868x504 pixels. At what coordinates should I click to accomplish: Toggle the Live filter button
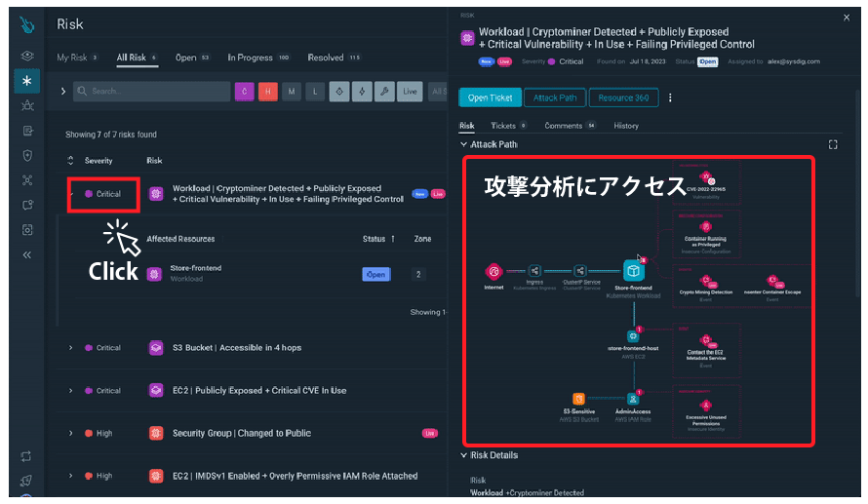(x=411, y=91)
